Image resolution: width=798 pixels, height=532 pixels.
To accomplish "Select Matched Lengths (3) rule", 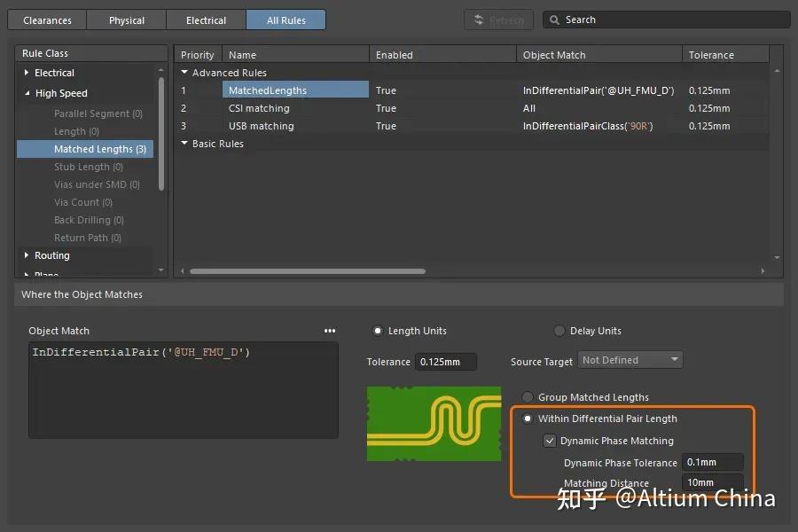I will [x=85, y=149].
